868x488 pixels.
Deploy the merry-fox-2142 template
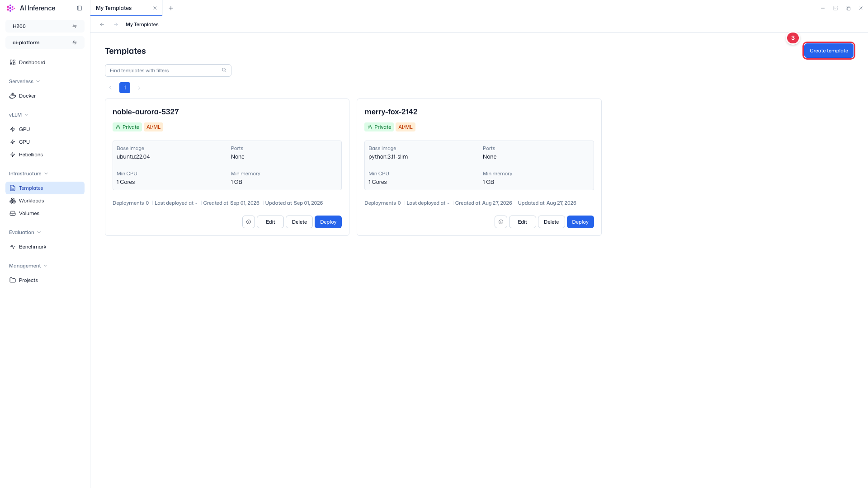(580, 222)
